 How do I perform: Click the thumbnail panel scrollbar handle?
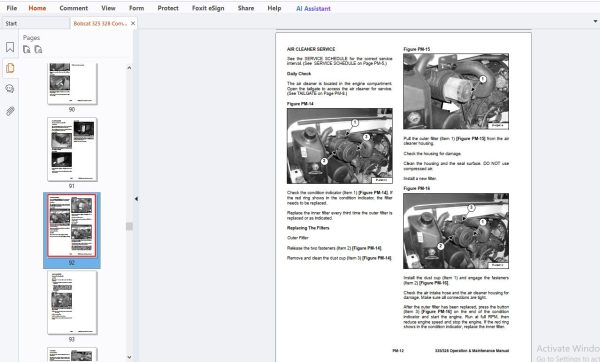click(x=129, y=227)
